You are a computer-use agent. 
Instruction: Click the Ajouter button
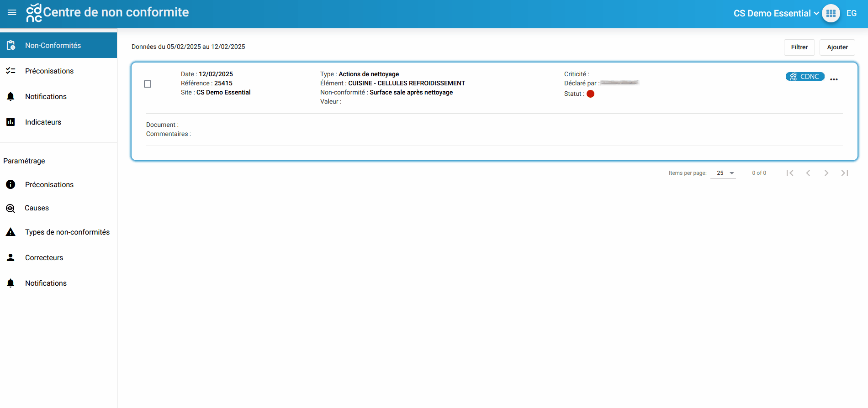pyautogui.click(x=837, y=47)
